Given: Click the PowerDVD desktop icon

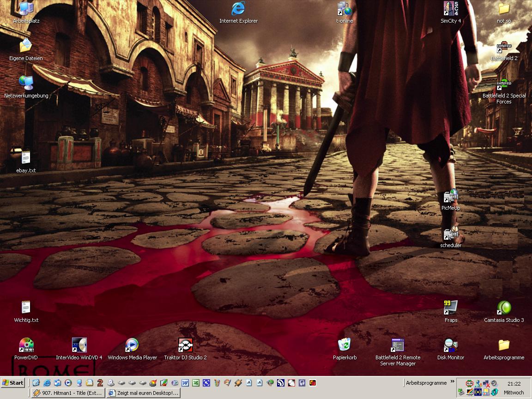Looking at the screenshot, I should click(x=26, y=345).
